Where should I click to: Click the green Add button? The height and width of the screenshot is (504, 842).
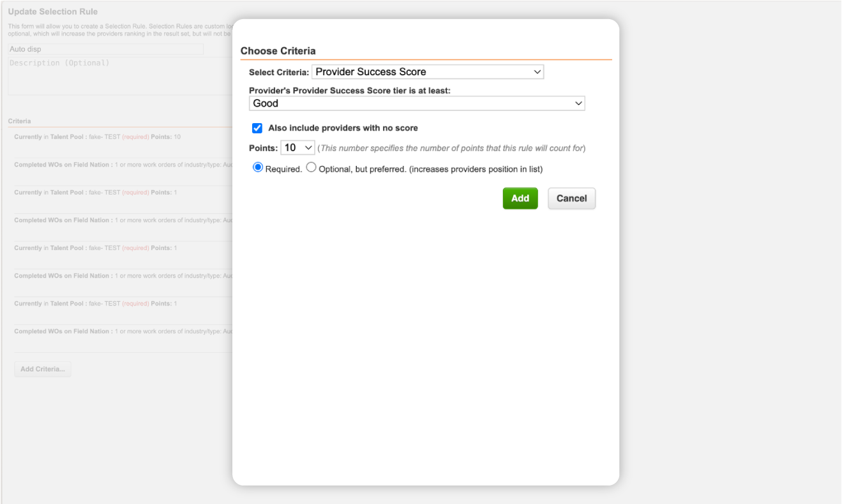(x=520, y=198)
